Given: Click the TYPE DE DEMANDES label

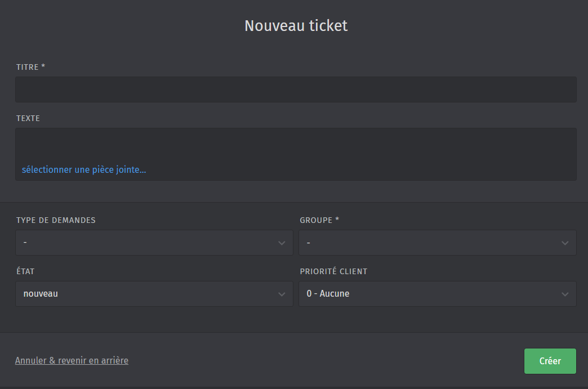Looking at the screenshot, I should point(56,220).
